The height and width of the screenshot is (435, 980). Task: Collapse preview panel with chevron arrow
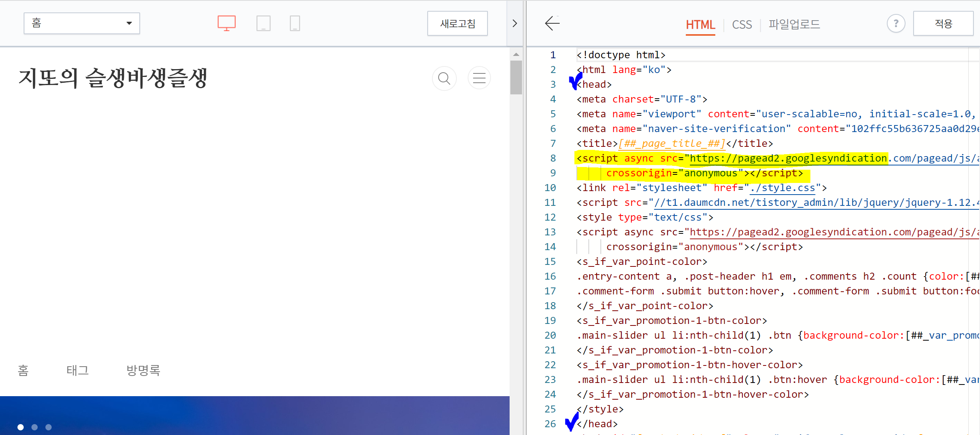point(515,23)
